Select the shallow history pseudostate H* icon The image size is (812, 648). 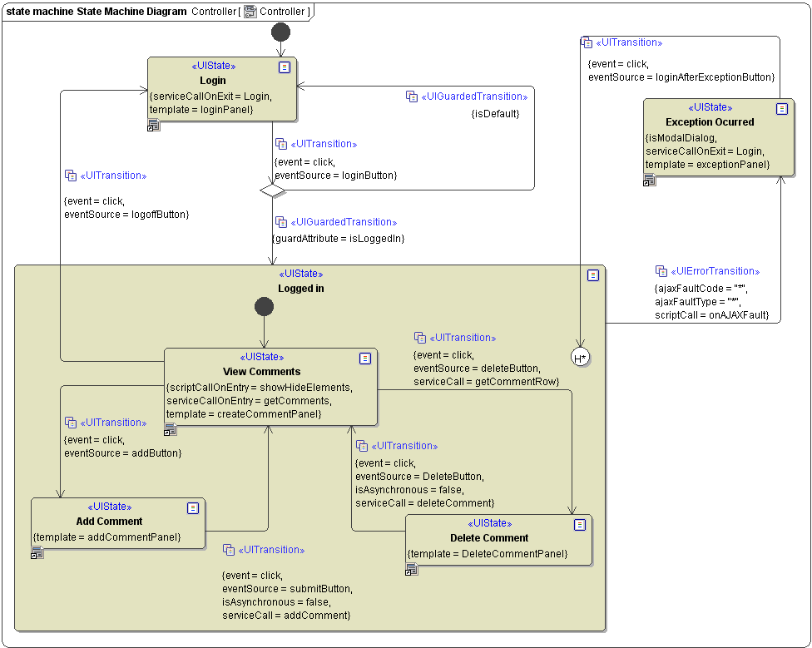[580, 357]
